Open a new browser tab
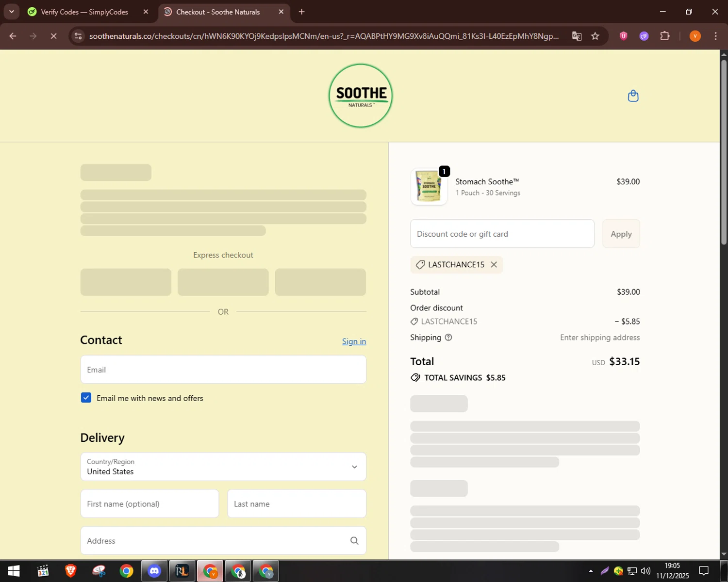Screen dimensions: 728x582 tap(301, 12)
